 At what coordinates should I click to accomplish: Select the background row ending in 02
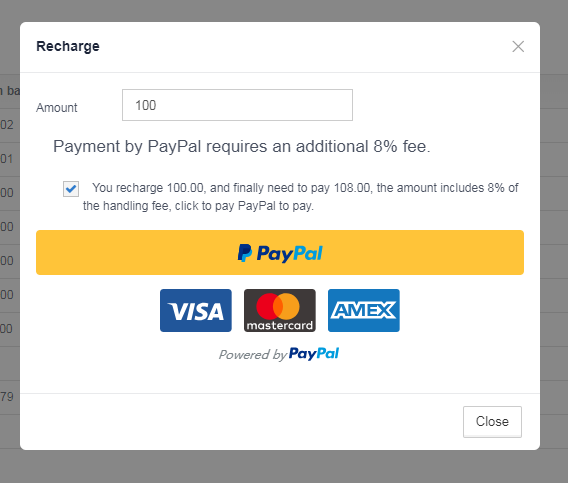coord(10,125)
